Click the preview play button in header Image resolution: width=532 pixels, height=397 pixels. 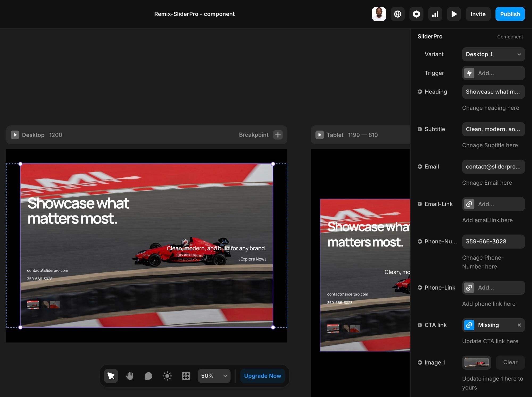[x=454, y=14]
